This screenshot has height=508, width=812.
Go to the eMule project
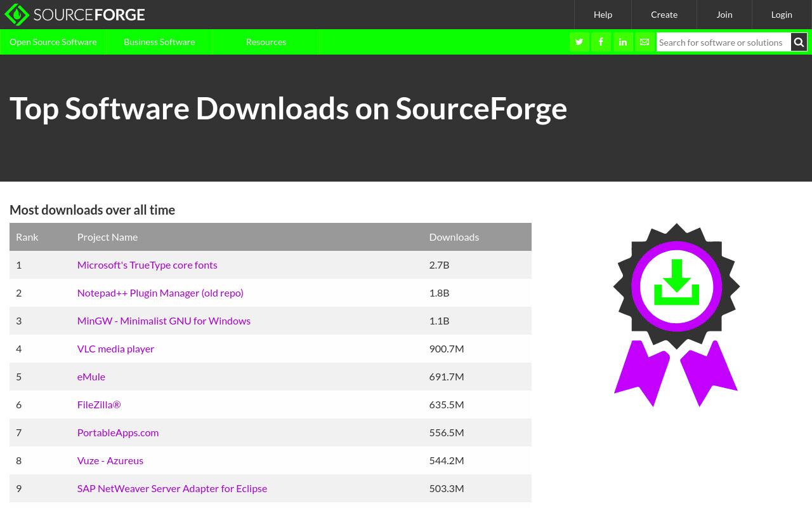click(x=91, y=377)
